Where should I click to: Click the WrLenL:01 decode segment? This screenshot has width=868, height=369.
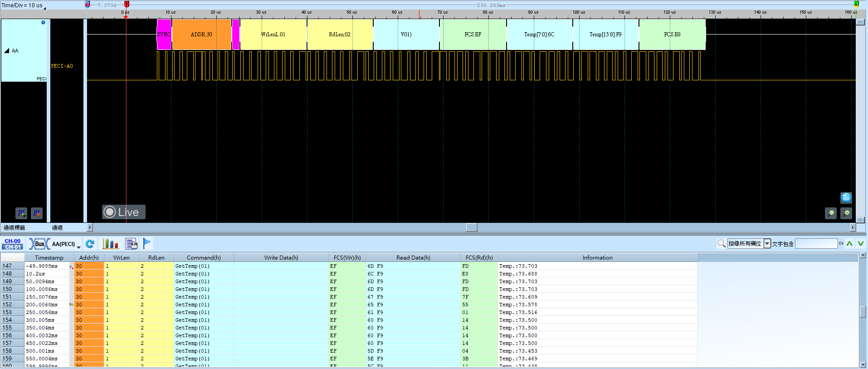273,34
